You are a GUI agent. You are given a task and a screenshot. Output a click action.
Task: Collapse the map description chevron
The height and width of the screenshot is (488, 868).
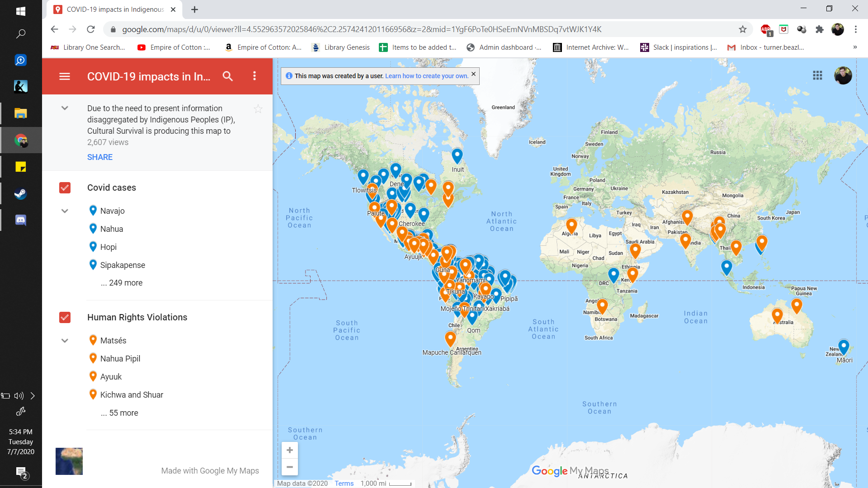click(65, 108)
